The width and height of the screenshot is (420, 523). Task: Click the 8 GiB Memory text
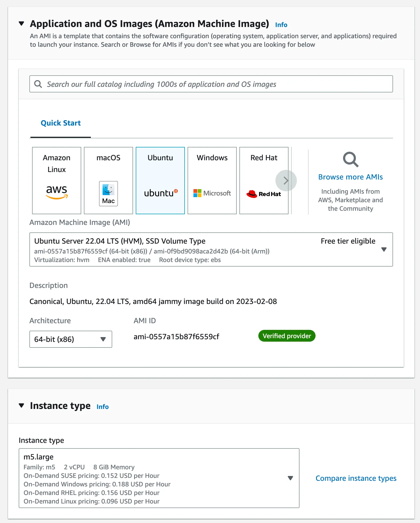pos(114,467)
